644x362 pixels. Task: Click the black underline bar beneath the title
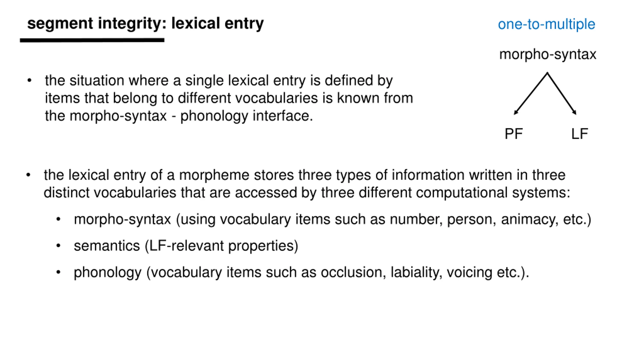(92, 40)
